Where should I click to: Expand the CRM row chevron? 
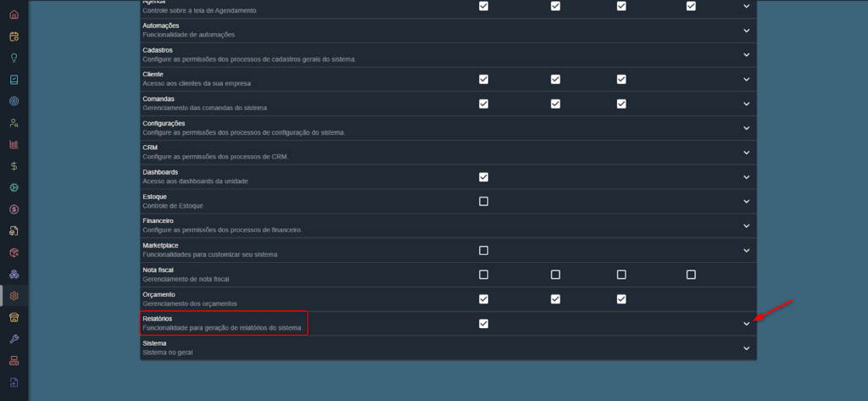pos(746,153)
